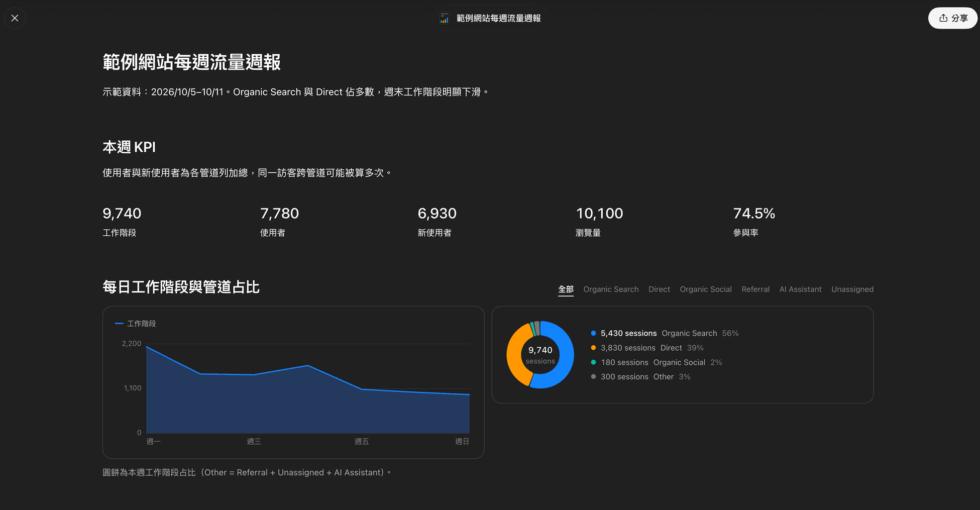Click the 週一 axis label
The height and width of the screenshot is (510, 980).
(153, 442)
